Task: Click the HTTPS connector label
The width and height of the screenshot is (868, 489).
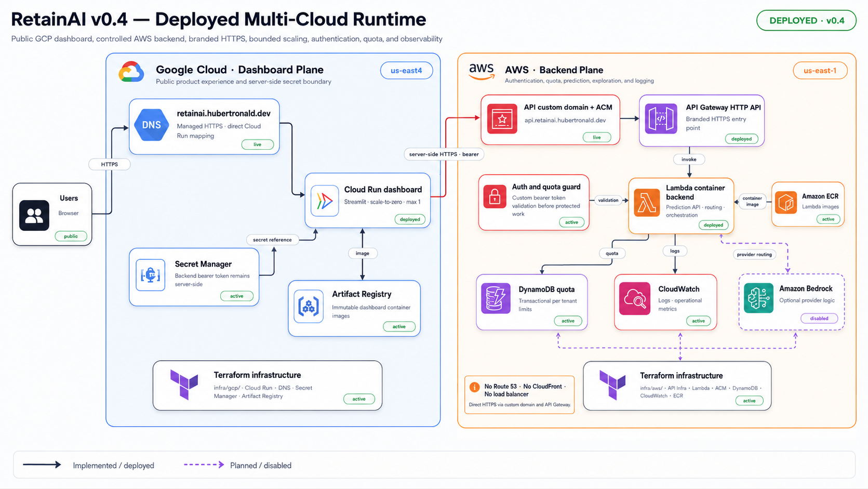Action: point(109,164)
